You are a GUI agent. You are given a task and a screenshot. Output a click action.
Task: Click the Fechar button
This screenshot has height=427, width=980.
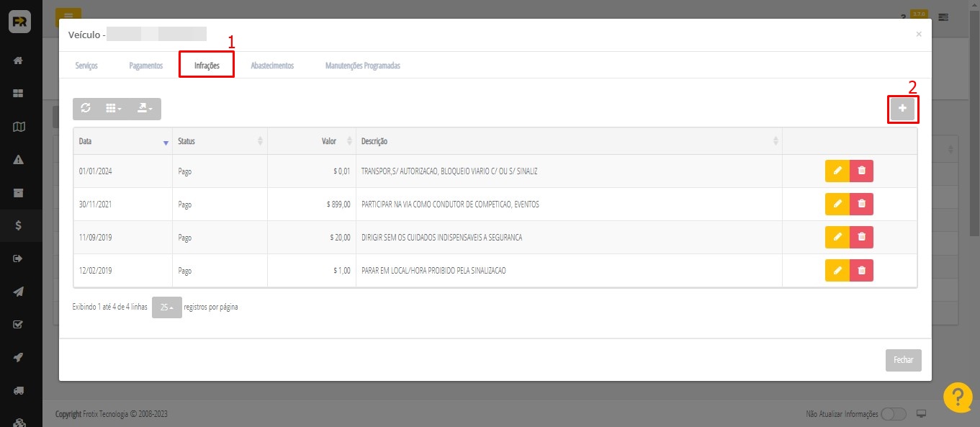click(x=903, y=360)
